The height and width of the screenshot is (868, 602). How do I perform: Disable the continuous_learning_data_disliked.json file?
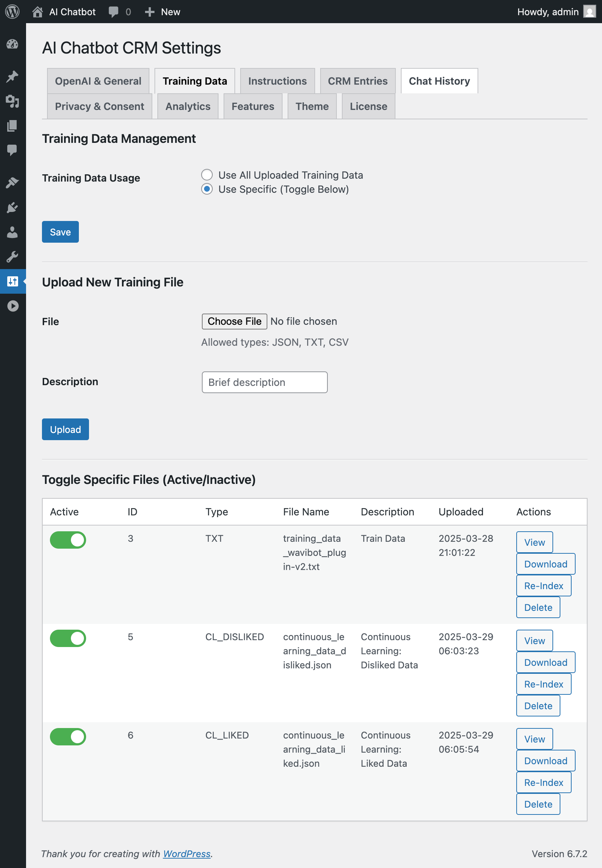[x=68, y=638]
